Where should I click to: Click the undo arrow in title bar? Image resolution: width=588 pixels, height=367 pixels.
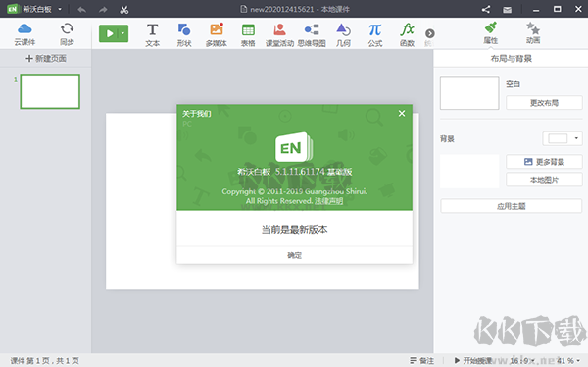tap(81, 10)
